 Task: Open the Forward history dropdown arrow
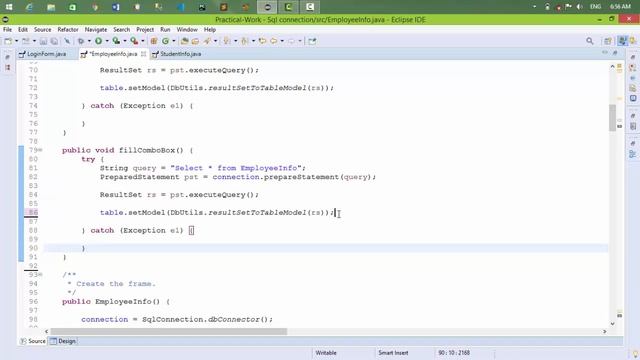click(x=300, y=41)
